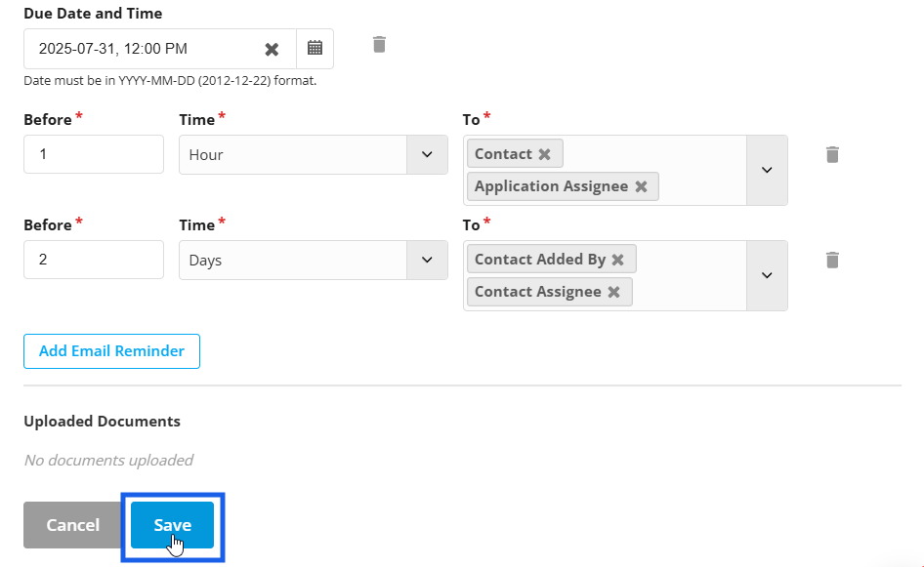Delete the due date using trash icon
Screen dimensions: 924x567
point(379,44)
